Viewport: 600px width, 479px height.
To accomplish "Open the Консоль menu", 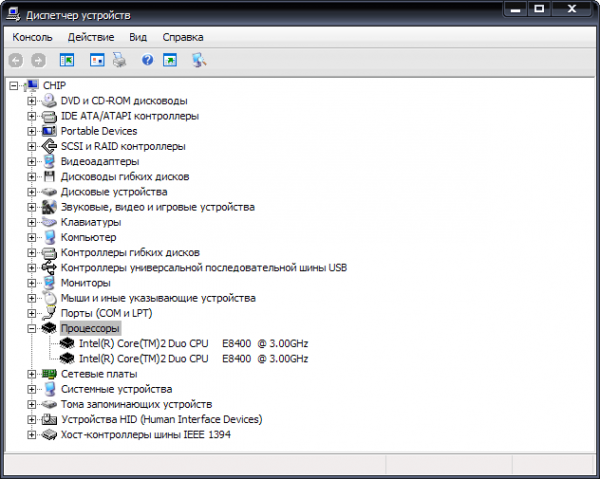I will 32,37.
